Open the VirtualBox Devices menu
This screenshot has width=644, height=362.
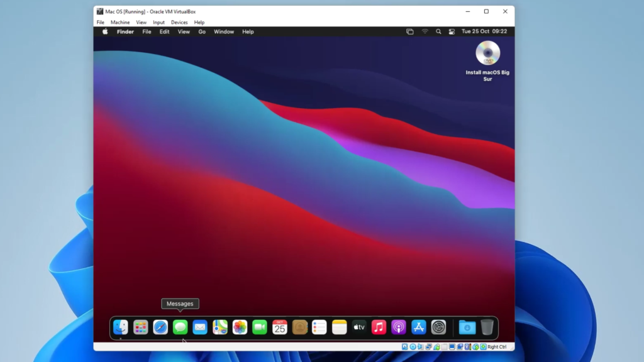(x=179, y=22)
